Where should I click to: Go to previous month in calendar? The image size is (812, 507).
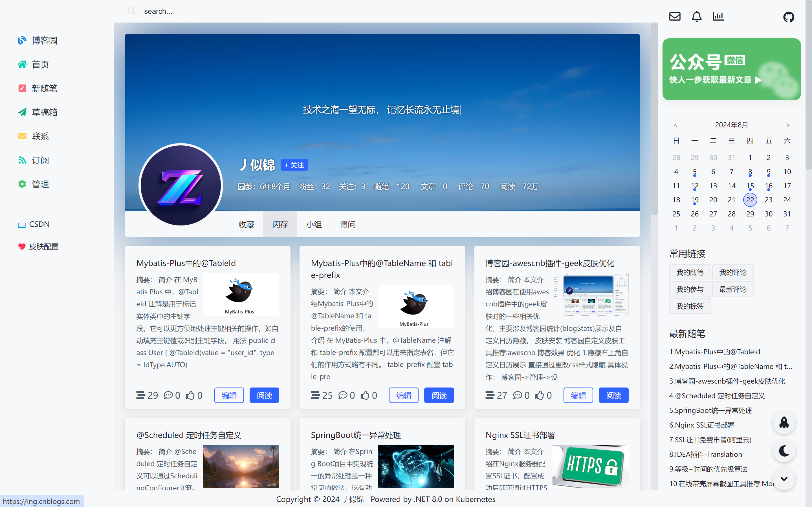[x=675, y=125]
